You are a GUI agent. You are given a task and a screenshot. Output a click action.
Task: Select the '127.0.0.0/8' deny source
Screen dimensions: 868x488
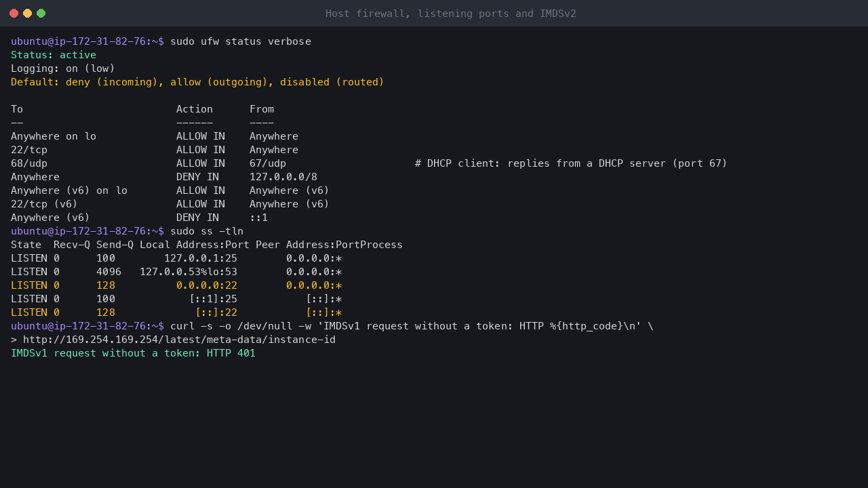pos(283,177)
